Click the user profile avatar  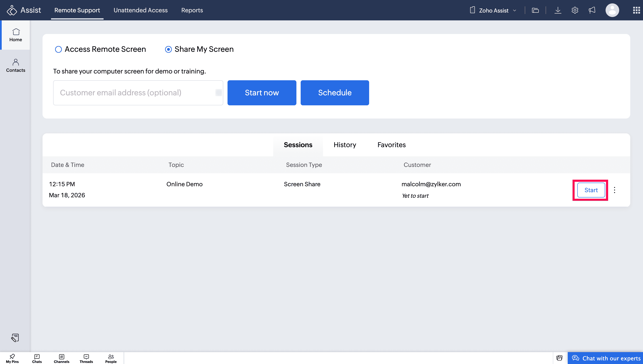click(612, 10)
